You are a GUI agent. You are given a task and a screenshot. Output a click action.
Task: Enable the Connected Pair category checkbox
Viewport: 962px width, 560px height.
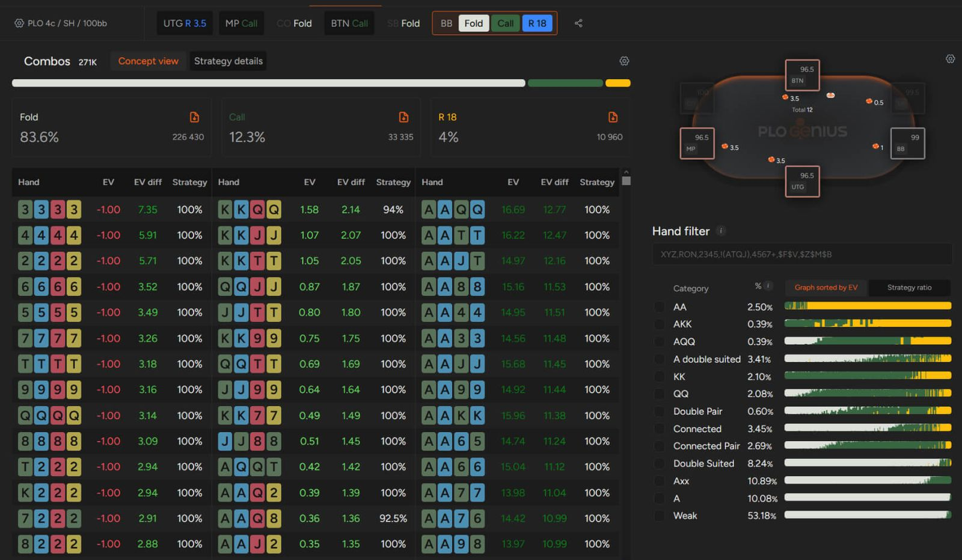660,446
